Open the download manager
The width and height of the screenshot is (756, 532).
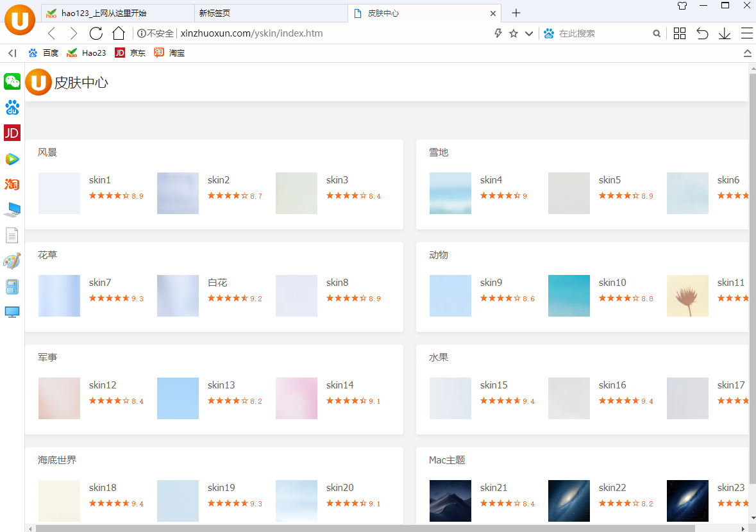coord(725,33)
